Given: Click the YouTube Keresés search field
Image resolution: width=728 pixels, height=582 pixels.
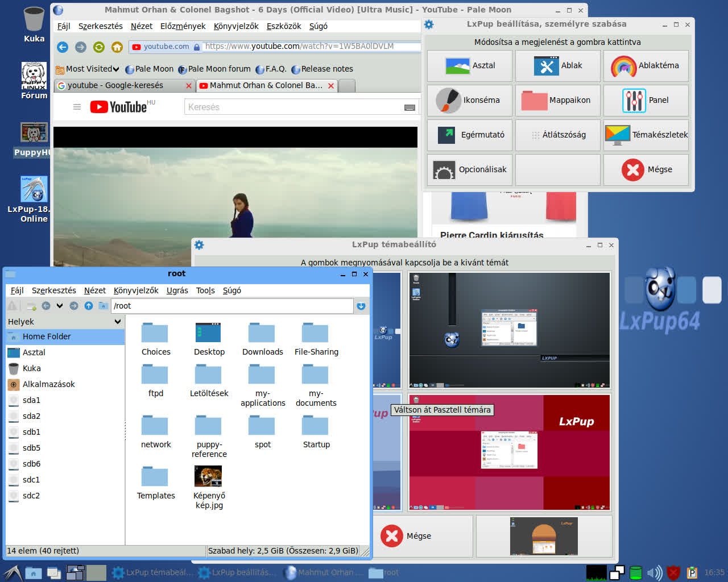Looking at the screenshot, I should pos(293,107).
